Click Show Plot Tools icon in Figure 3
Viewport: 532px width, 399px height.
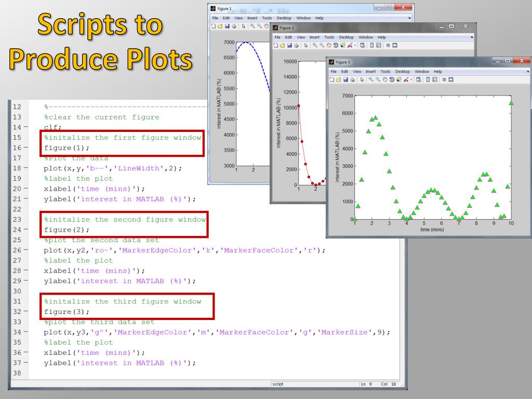point(451,79)
